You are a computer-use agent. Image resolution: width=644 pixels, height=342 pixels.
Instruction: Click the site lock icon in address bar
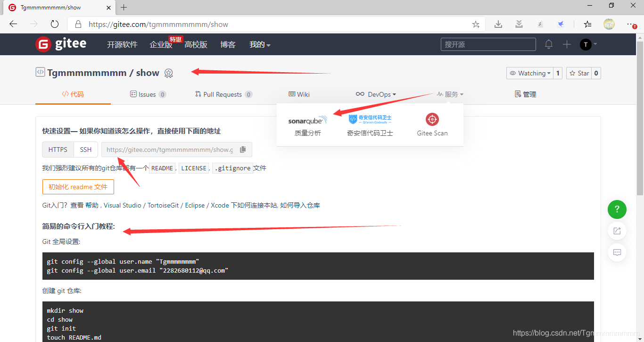pyautogui.click(x=78, y=24)
